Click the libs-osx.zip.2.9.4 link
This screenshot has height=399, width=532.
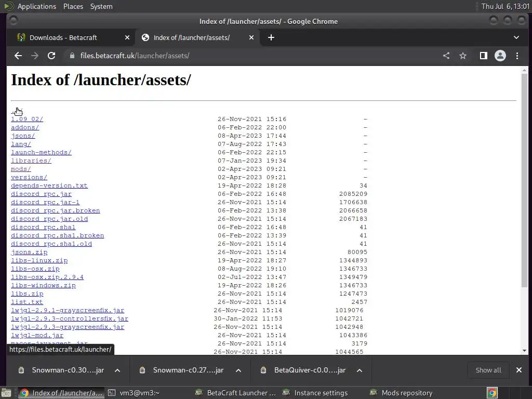tap(47, 277)
